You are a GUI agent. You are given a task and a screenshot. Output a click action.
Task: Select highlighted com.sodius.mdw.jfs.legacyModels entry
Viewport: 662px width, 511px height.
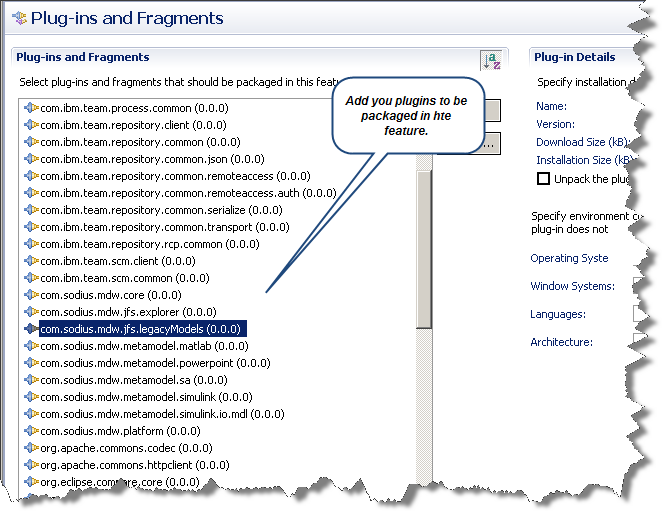pyautogui.click(x=143, y=329)
